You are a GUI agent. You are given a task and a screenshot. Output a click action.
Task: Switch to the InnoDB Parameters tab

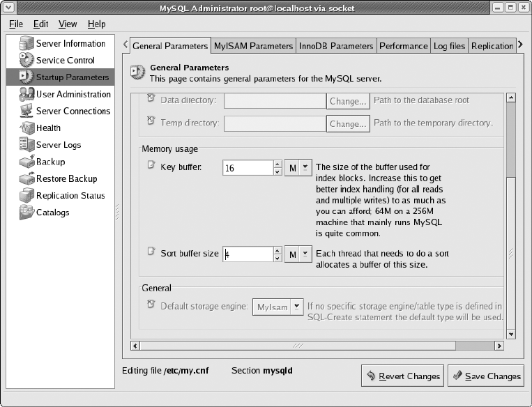[x=336, y=46]
